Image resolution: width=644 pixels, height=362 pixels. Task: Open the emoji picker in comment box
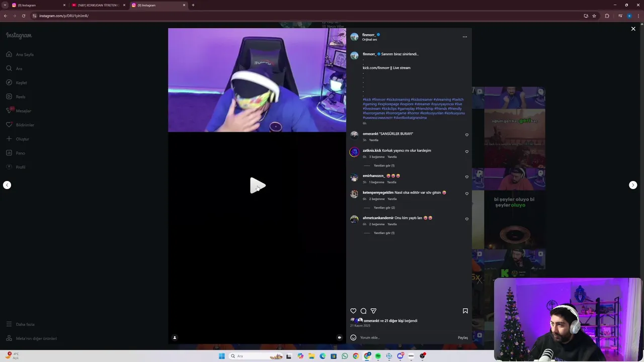pos(353,337)
